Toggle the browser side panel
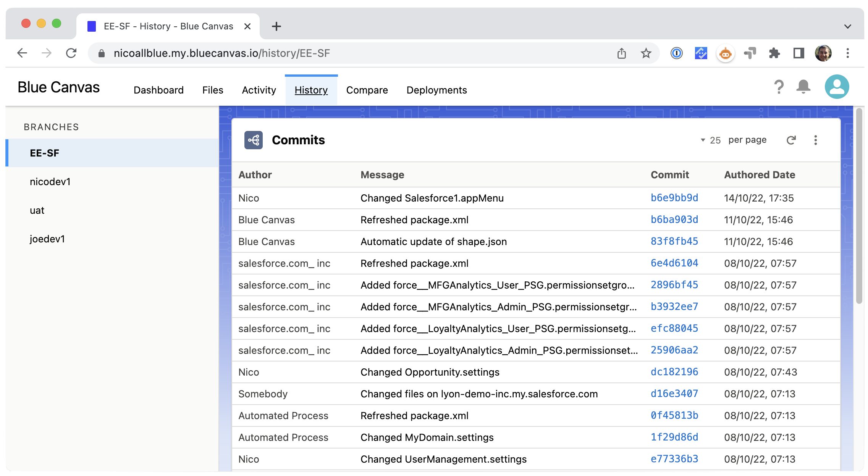868x476 pixels. (799, 53)
